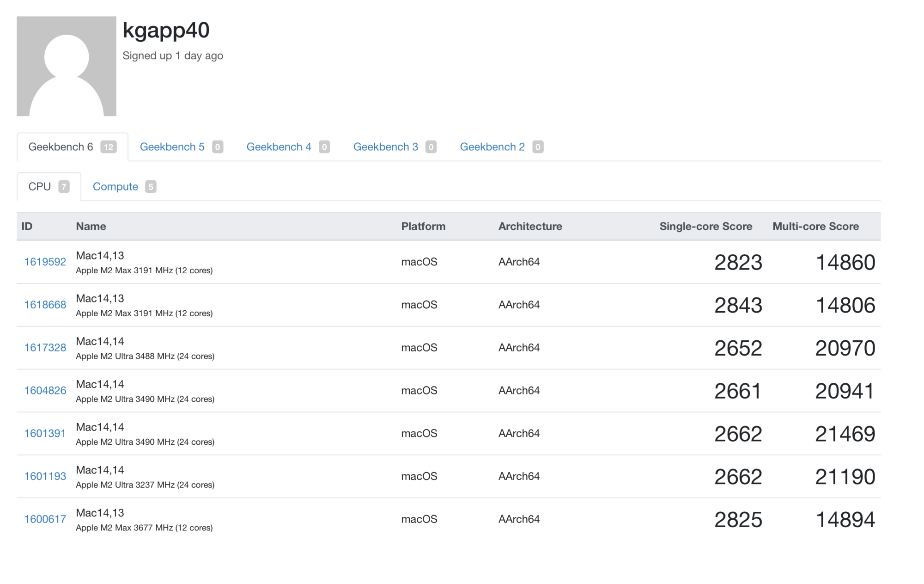Open result ID 1600617
This screenshot has height=584, width=924.
click(x=45, y=519)
